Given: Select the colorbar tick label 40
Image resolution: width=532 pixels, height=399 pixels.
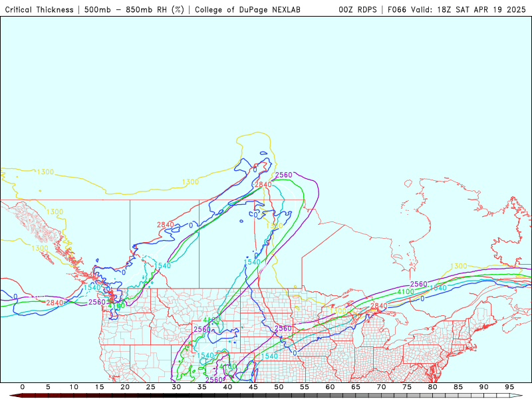Looking at the screenshot, I should [227, 387].
